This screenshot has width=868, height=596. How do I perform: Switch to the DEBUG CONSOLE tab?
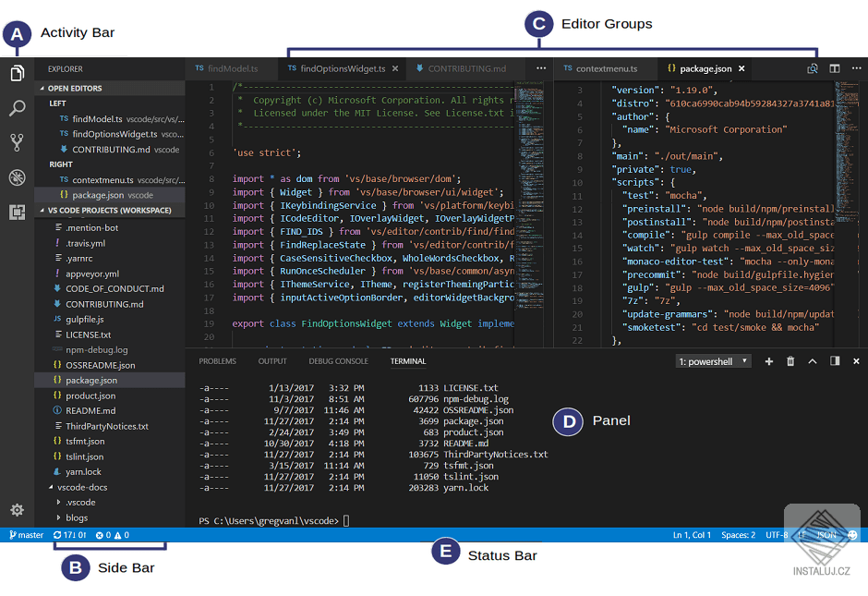click(x=338, y=360)
